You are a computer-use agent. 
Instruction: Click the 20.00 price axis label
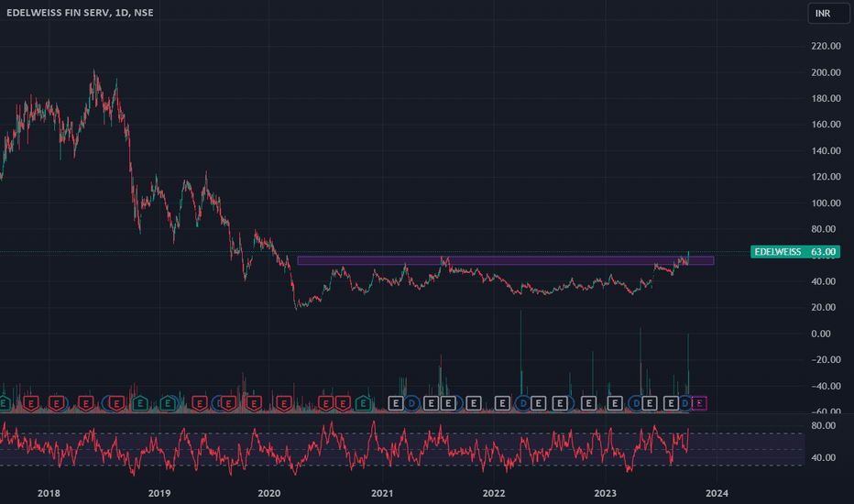click(824, 307)
